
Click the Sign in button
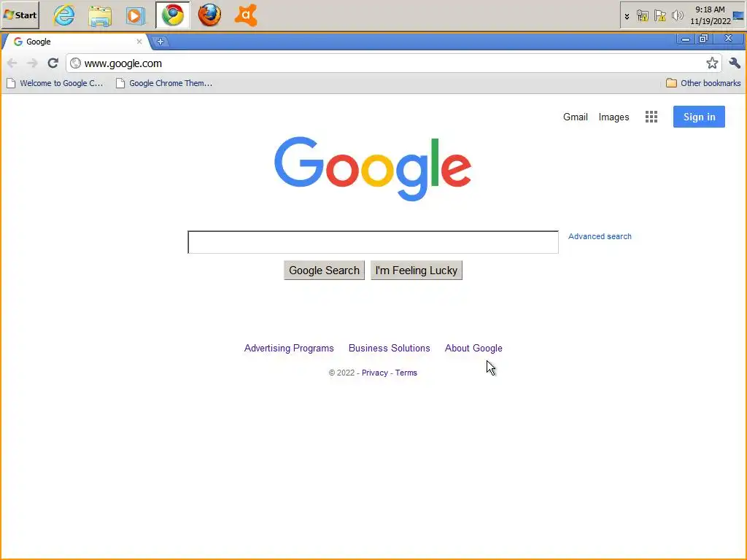pos(699,117)
